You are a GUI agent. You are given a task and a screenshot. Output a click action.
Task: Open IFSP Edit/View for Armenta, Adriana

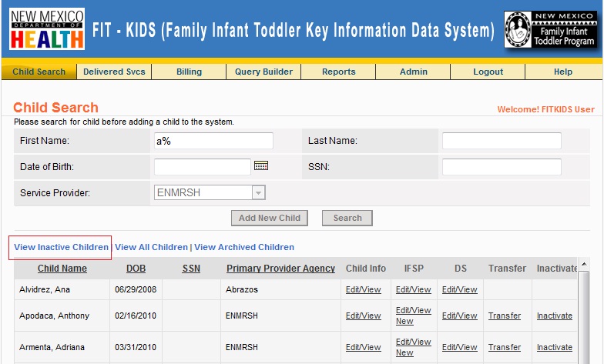[x=413, y=342]
